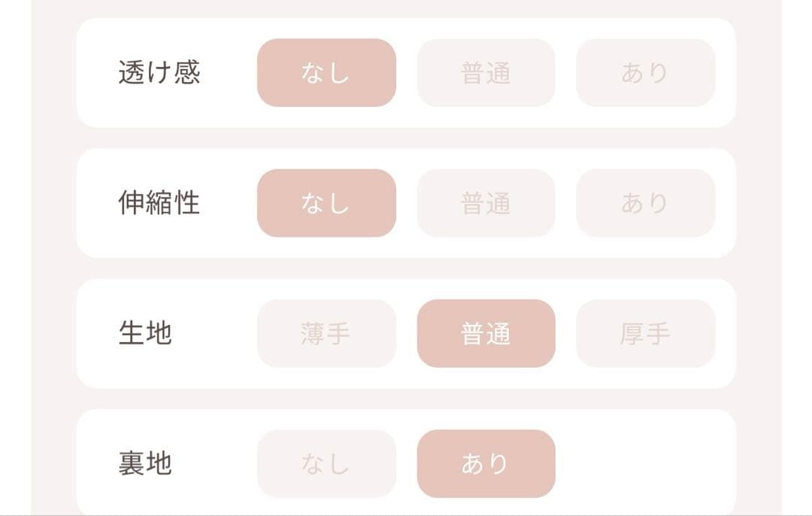
Task: Click the selected なし stretch pill
Action: coord(326,203)
